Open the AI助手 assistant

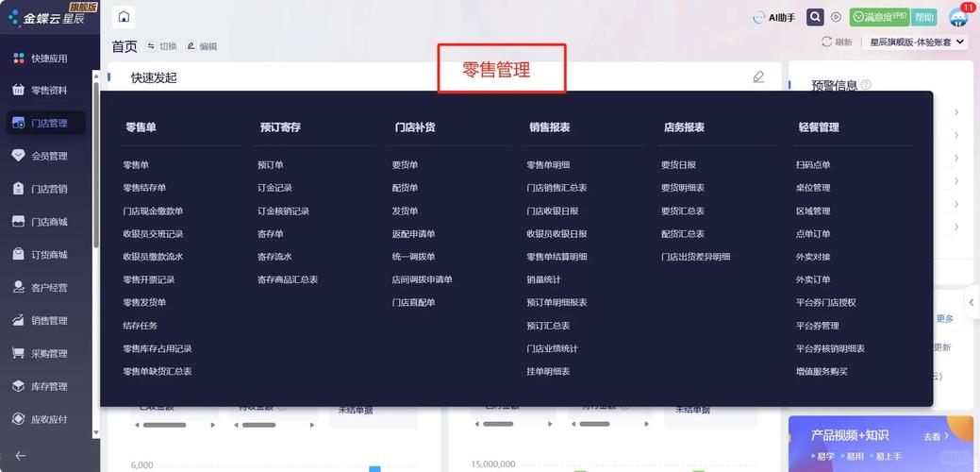774,18
